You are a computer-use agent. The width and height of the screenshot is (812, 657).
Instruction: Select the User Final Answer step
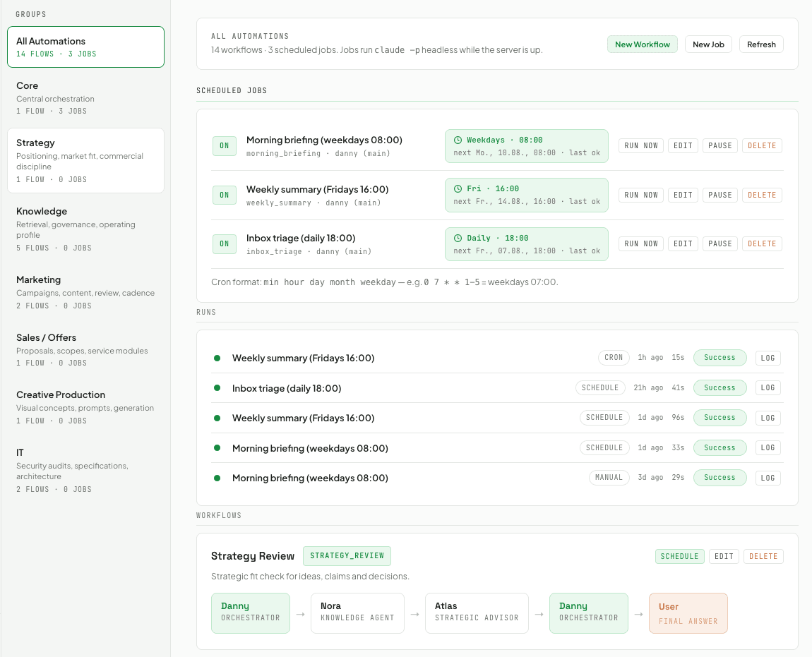688,613
